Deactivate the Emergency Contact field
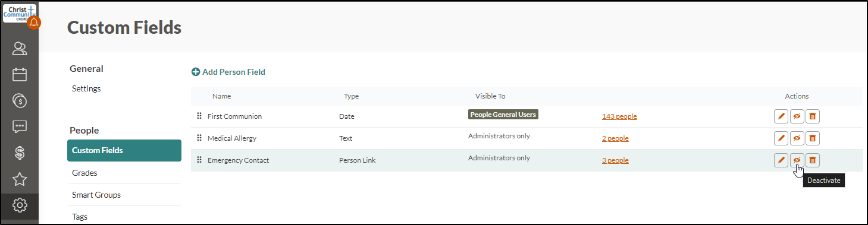The height and width of the screenshot is (225, 868). click(x=797, y=160)
